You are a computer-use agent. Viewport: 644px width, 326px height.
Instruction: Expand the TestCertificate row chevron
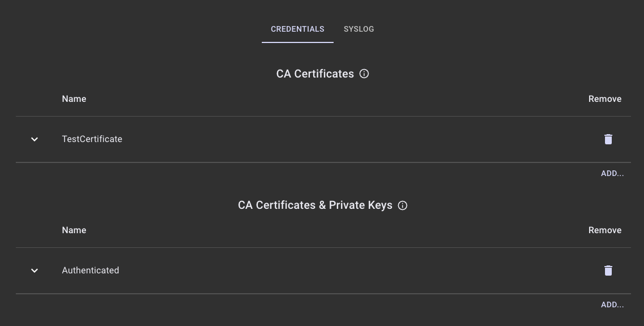(34, 139)
